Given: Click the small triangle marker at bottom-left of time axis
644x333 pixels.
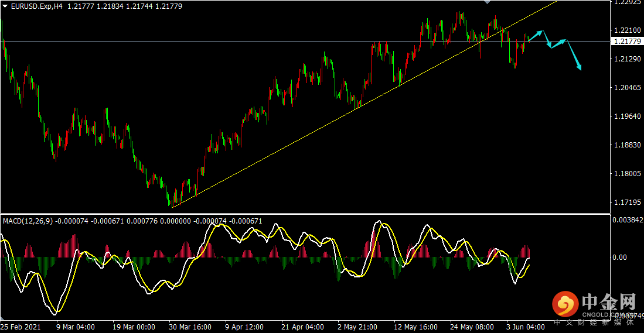Looking at the screenshot, I should (x=2, y=318).
